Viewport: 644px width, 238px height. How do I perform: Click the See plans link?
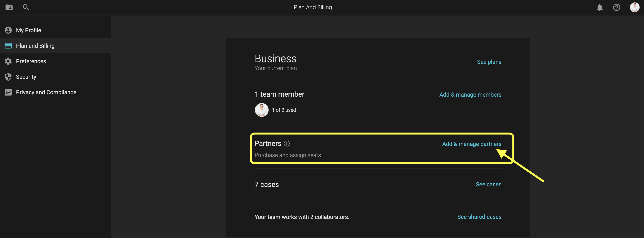[489, 62]
